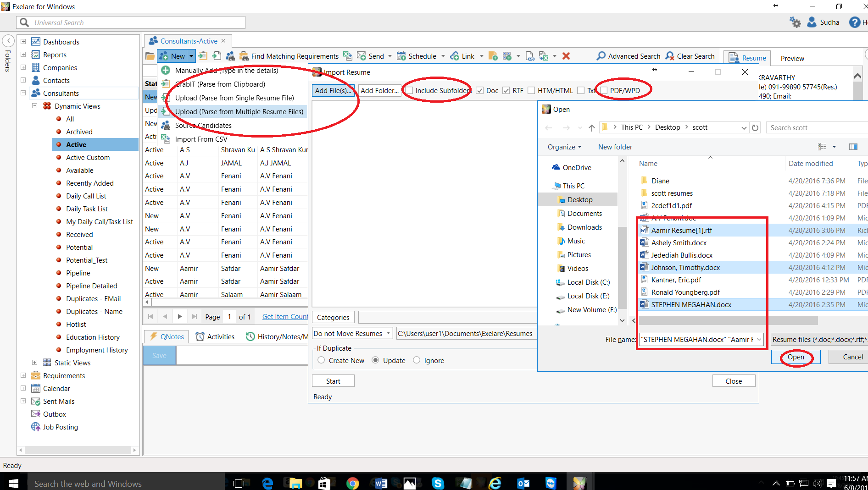Screen dimensions: 868x490
Task: Enable the Txt file type checkbox
Action: pos(581,90)
